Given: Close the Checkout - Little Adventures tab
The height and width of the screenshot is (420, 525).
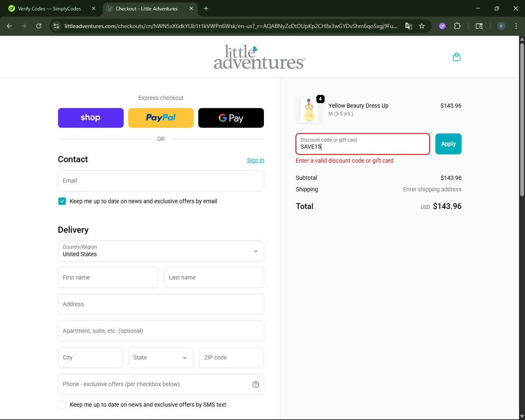Looking at the screenshot, I should pyautogui.click(x=191, y=8).
